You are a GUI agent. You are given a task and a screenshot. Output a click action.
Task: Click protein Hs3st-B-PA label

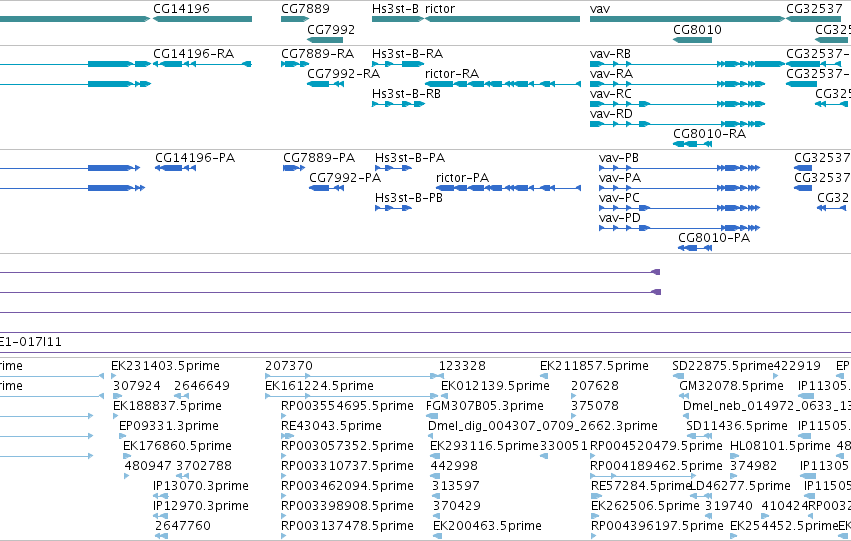click(410, 157)
